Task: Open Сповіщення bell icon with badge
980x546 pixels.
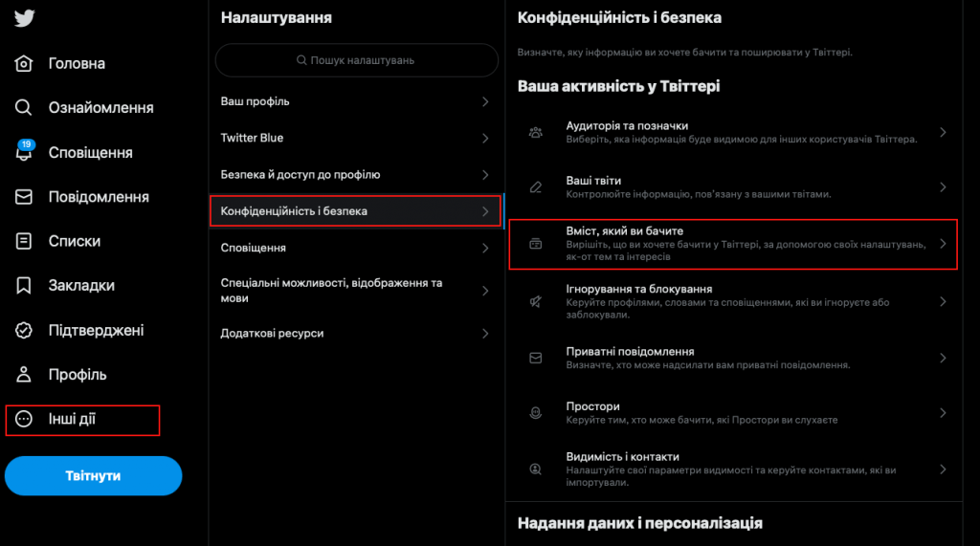Action: [x=24, y=151]
